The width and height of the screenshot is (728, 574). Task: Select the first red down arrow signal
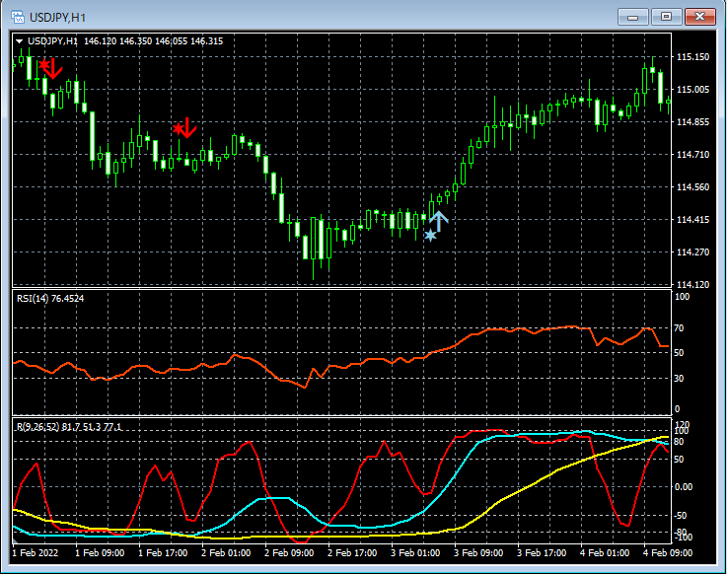(53, 68)
